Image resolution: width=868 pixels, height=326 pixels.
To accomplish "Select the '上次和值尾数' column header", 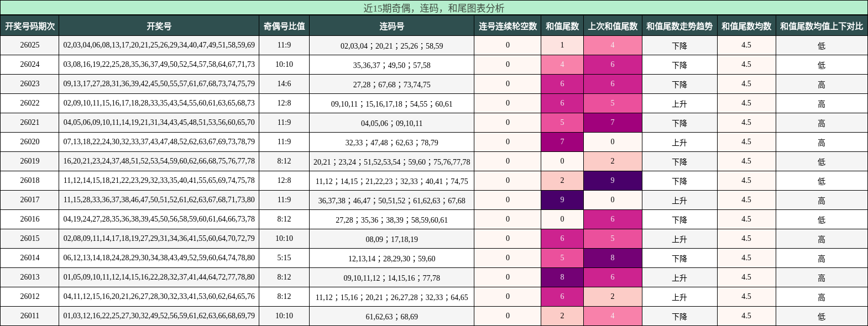I will tap(613, 26).
